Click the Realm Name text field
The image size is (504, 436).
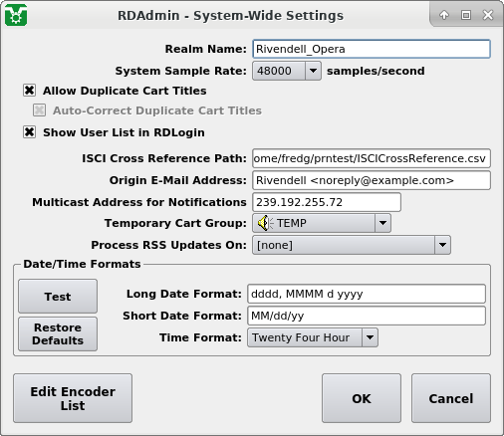372,49
